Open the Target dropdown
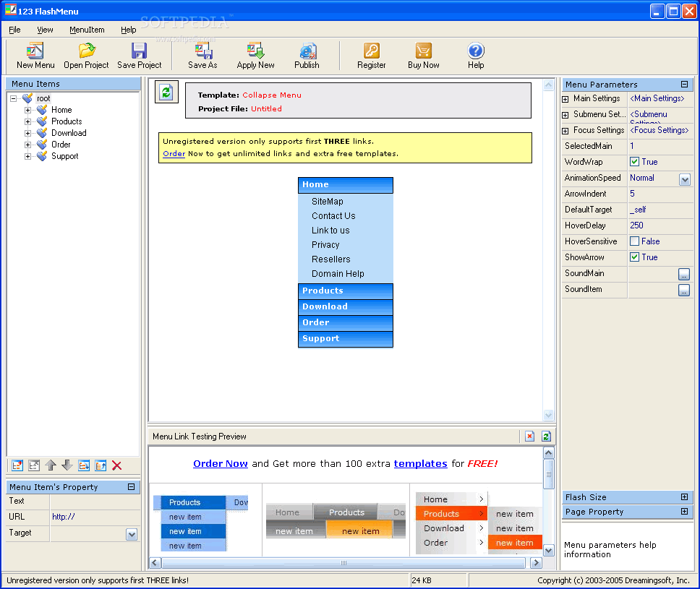 tap(132, 534)
